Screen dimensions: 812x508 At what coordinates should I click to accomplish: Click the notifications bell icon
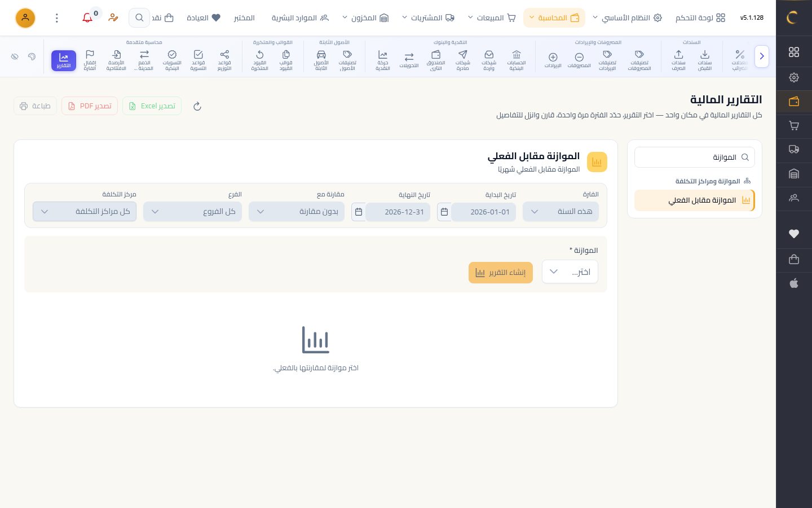pos(87,18)
